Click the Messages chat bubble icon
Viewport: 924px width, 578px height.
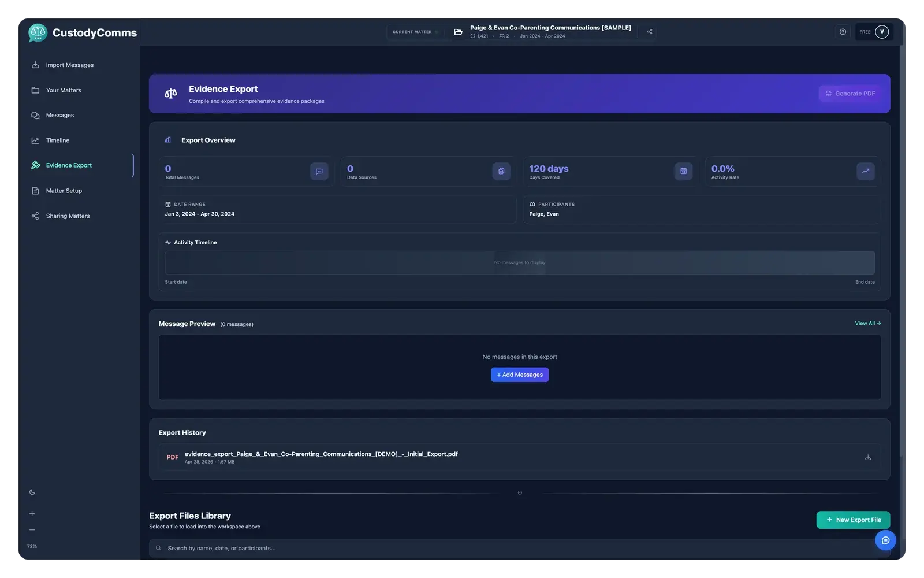point(35,116)
